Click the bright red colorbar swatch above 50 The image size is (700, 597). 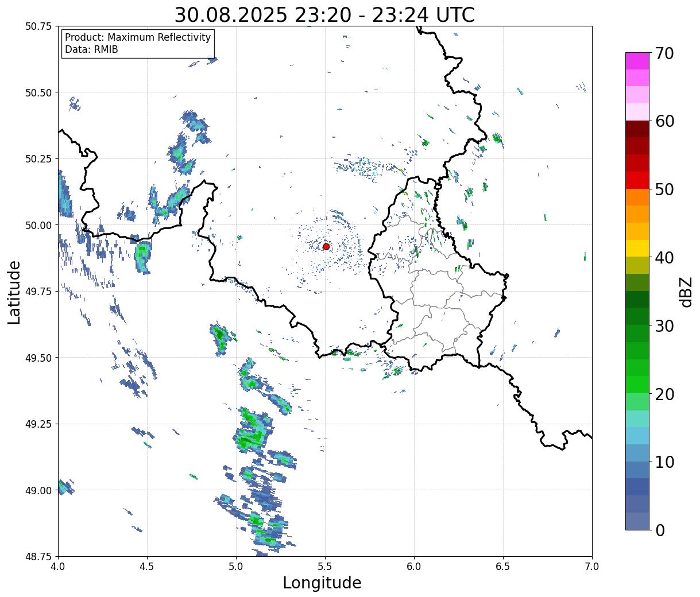(x=637, y=180)
